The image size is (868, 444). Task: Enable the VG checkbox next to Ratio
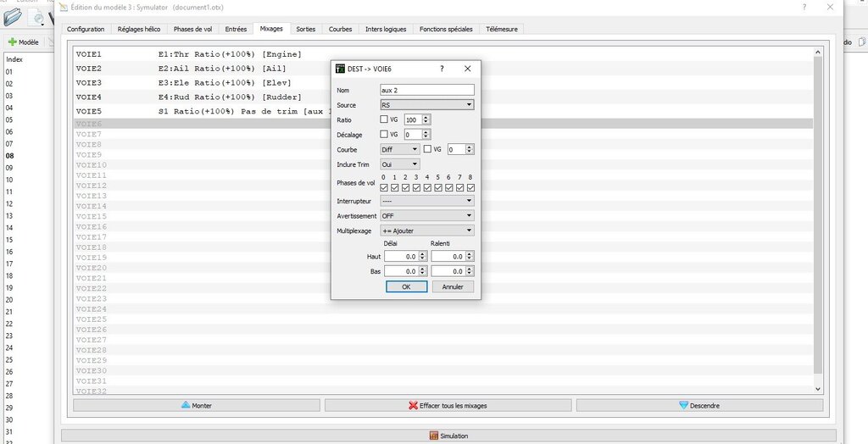384,119
